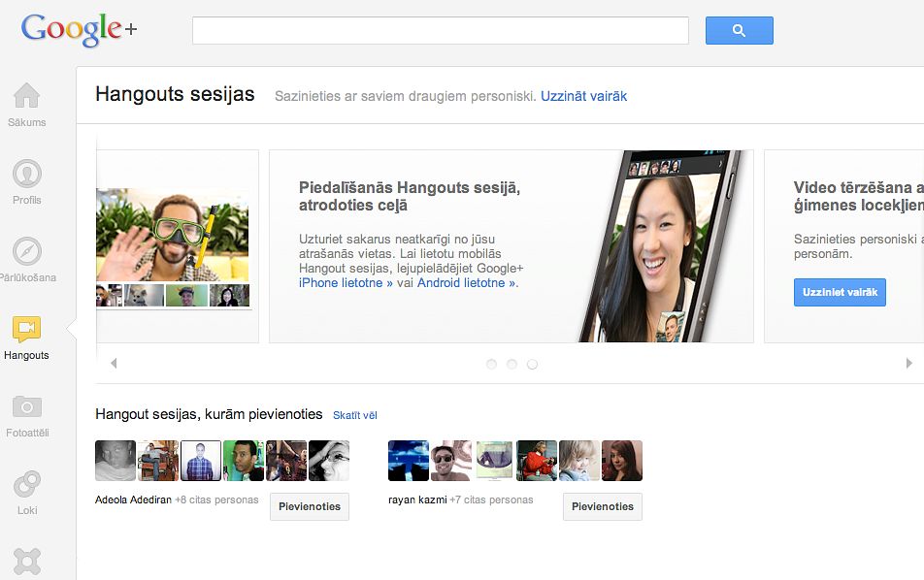Screen dimensions: 924x580
Task: Open rayan kazmi's name link
Action: [x=417, y=499]
